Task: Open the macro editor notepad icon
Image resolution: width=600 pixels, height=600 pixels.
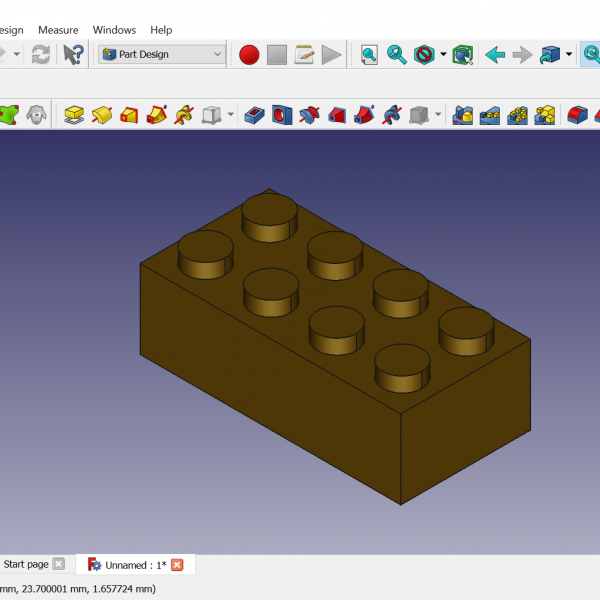Action: click(x=304, y=55)
